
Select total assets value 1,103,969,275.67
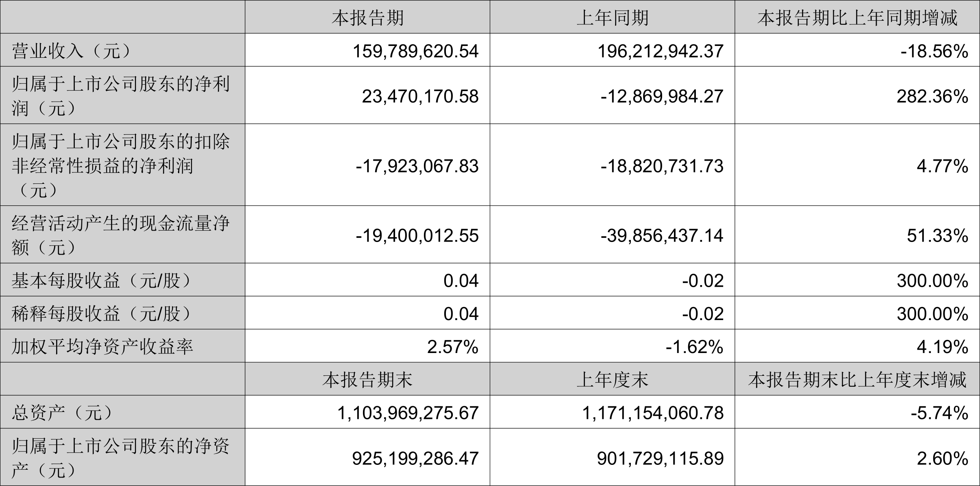pos(408,413)
